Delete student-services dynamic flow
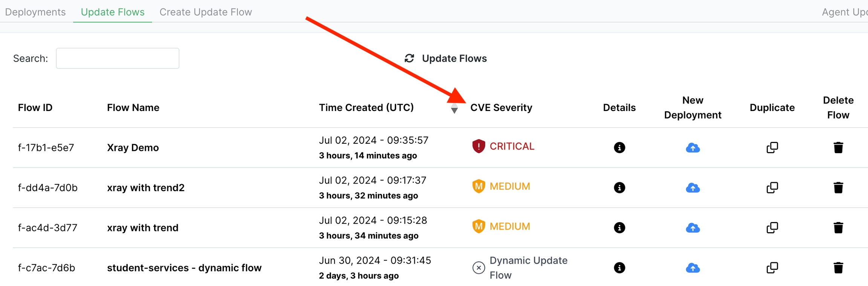 click(x=838, y=268)
